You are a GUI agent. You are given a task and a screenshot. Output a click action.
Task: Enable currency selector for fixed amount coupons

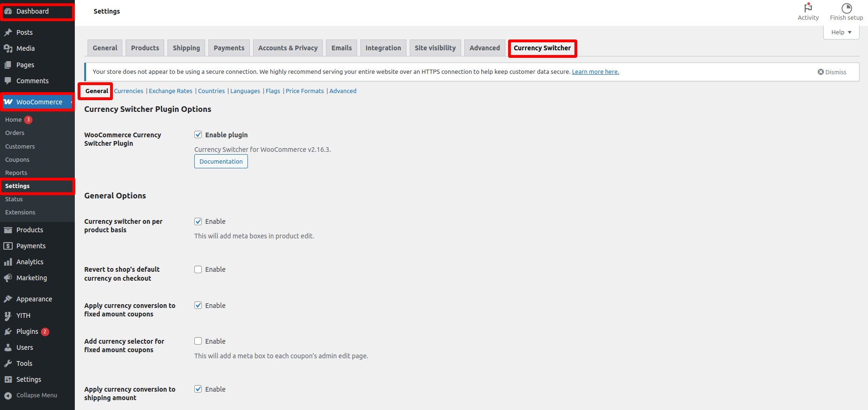pos(198,341)
